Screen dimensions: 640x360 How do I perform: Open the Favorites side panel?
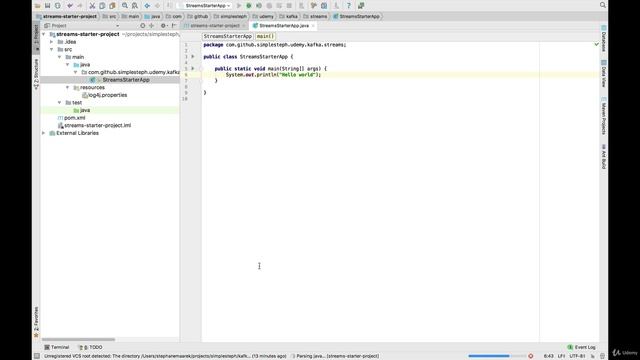(36, 322)
